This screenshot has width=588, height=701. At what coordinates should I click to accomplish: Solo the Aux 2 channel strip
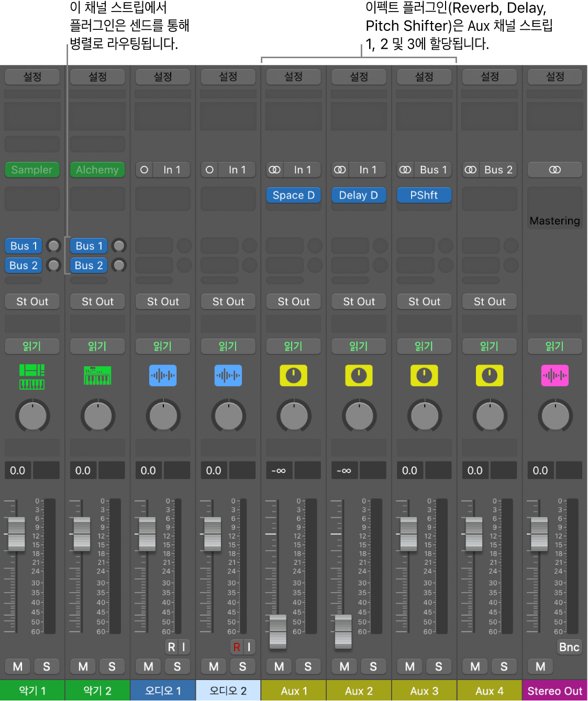pyautogui.click(x=373, y=666)
